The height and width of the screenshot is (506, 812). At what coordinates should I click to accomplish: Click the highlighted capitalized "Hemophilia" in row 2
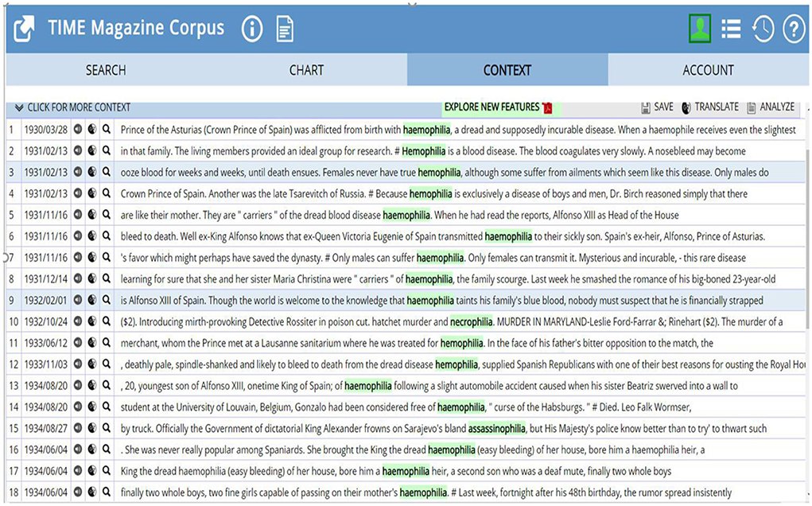[x=424, y=150]
